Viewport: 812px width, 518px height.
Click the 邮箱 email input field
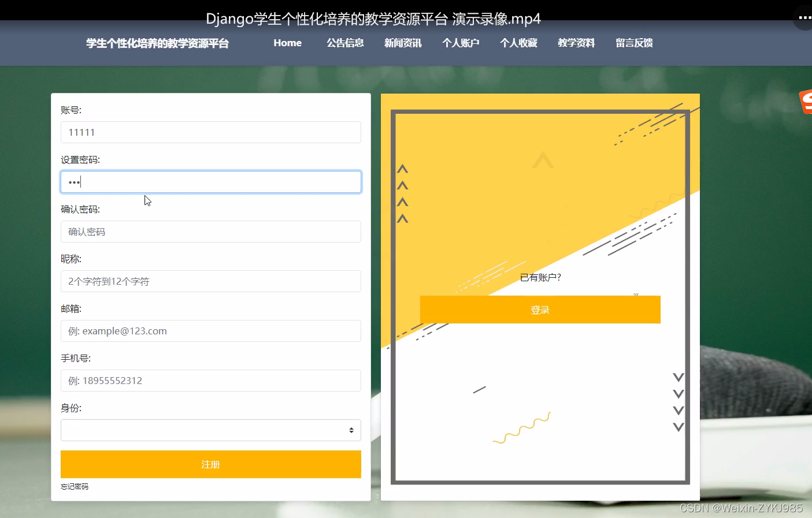pyautogui.click(x=211, y=331)
